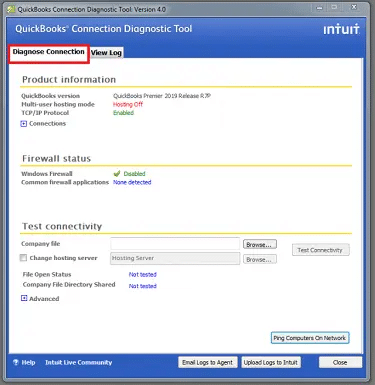Minimize the Diagnostic Tool window
Image resolution: width=375 pixels, height=385 pixels.
(x=320, y=8)
